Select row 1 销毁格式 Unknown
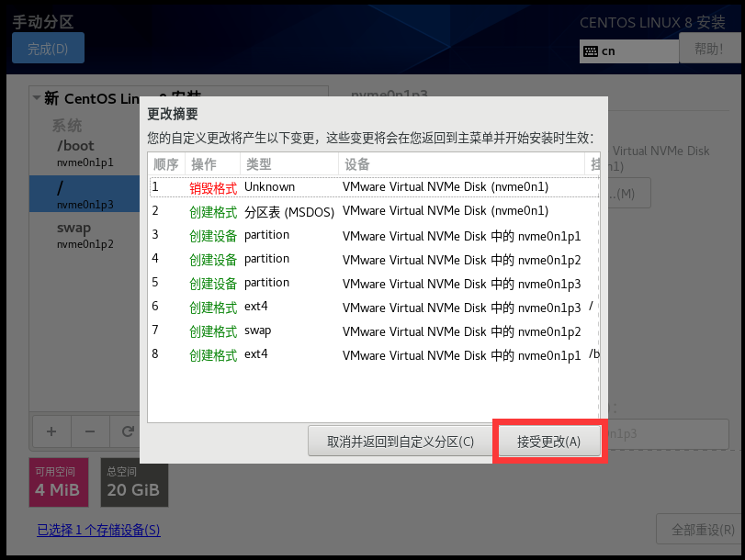Viewport: 745px width, 560px height. (374, 187)
